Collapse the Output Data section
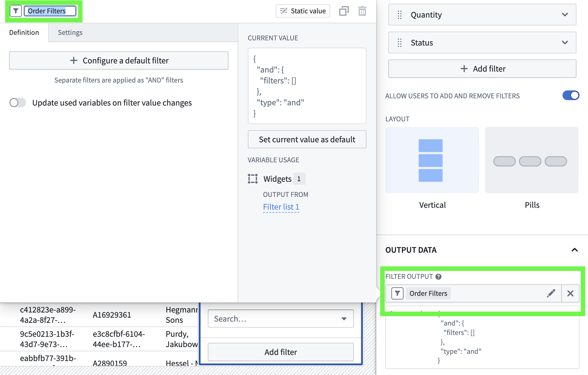This screenshot has width=588, height=375. [574, 250]
